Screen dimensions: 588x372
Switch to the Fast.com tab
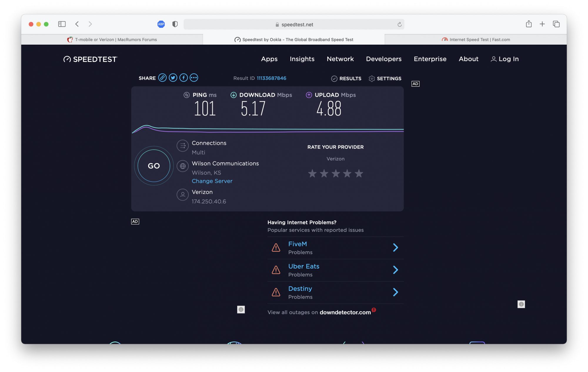476,40
